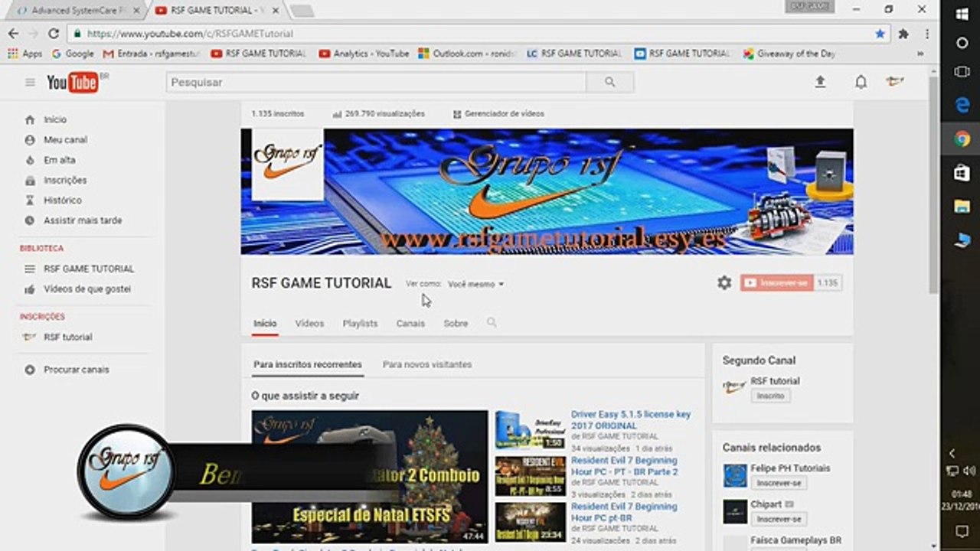The image size is (980, 551).
Task: Subscribe to Chipart
Action: (779, 520)
